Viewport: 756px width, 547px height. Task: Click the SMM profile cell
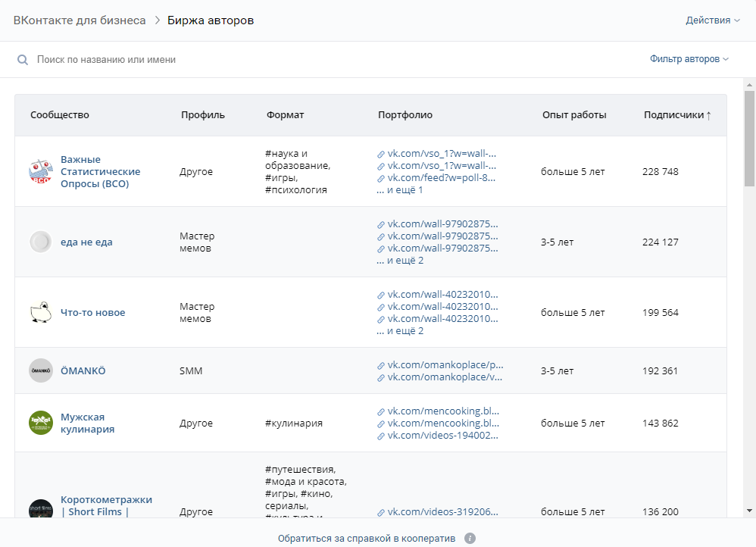tap(191, 371)
